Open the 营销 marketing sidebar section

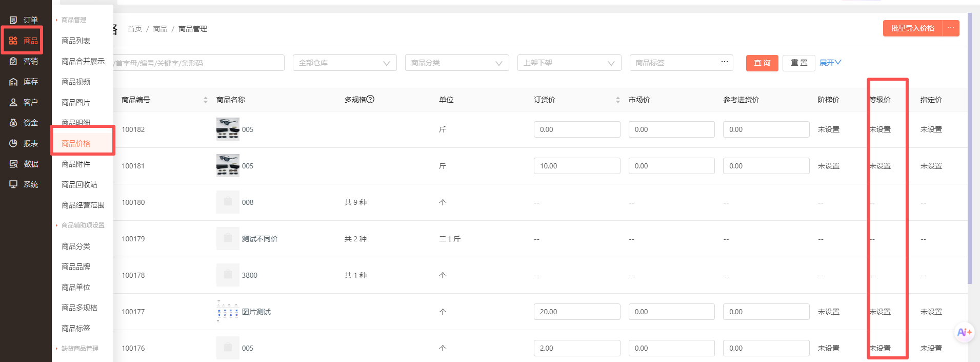(24, 61)
